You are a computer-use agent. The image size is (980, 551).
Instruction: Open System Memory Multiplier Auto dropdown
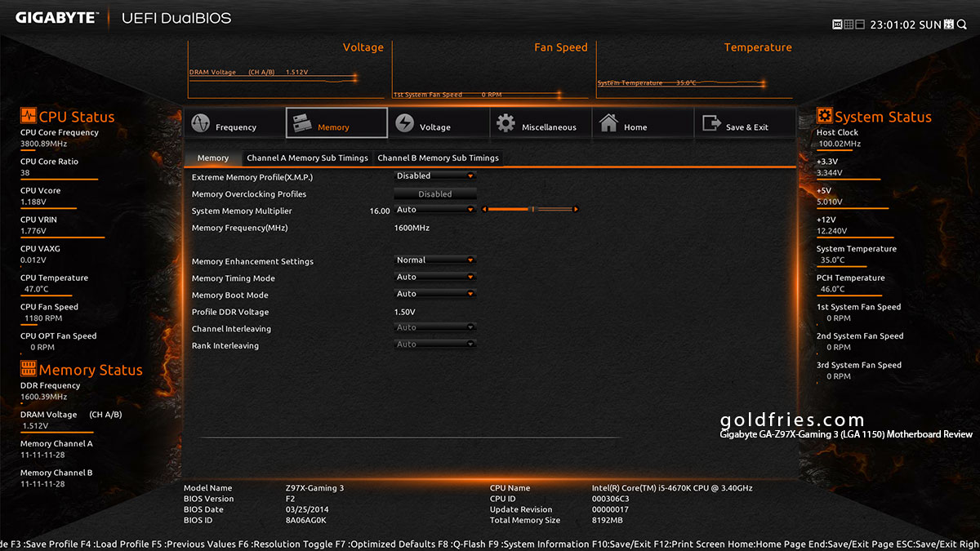434,210
